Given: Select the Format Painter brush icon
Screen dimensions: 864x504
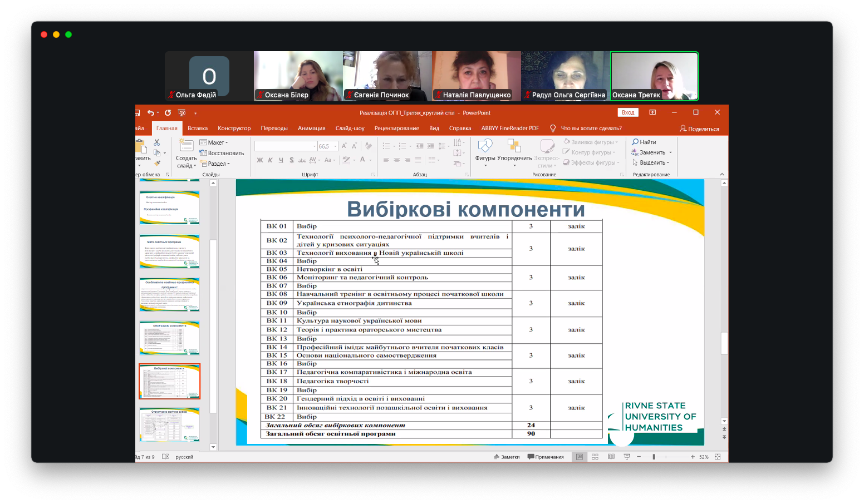Looking at the screenshot, I should [x=158, y=163].
